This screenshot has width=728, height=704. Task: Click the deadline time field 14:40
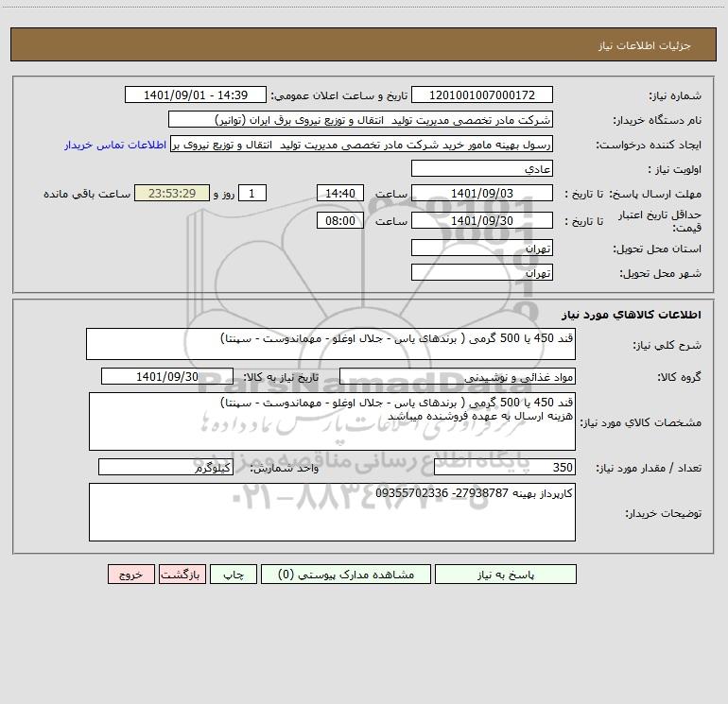[x=339, y=193]
